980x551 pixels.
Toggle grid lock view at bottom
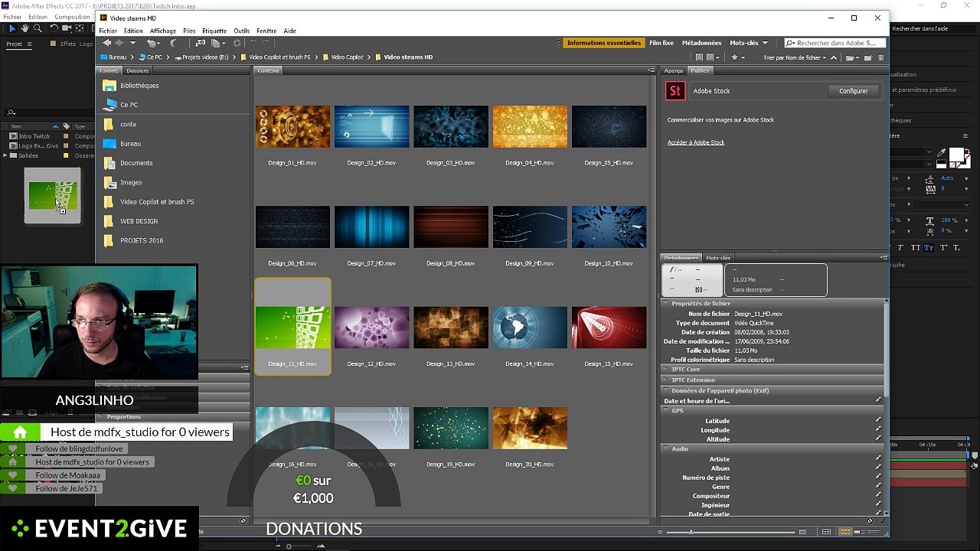tap(826, 531)
